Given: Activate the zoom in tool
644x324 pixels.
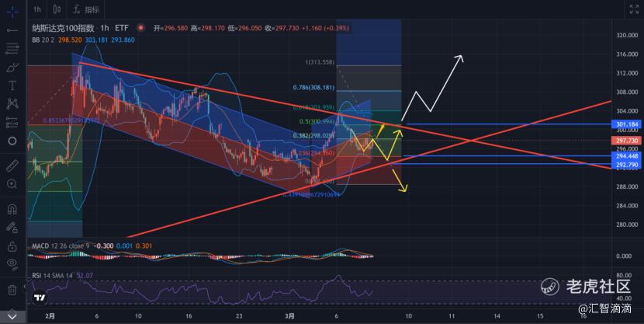Looking at the screenshot, I should point(12,184).
